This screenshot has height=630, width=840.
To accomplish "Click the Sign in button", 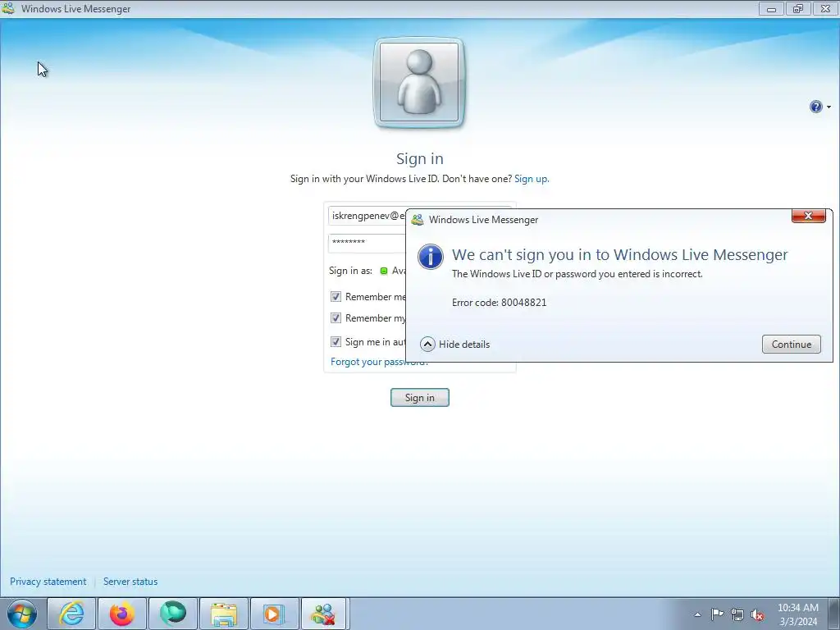I will tap(419, 398).
